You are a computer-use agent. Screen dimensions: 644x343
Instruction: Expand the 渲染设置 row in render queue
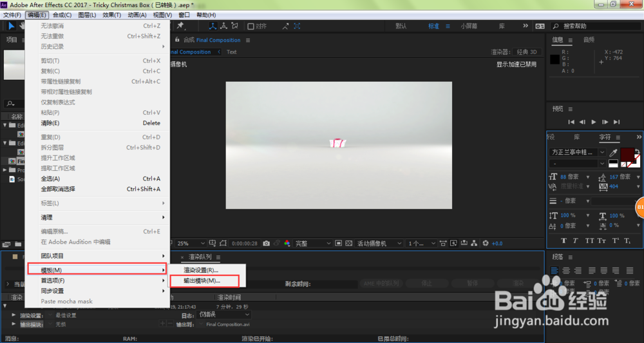click(x=14, y=315)
